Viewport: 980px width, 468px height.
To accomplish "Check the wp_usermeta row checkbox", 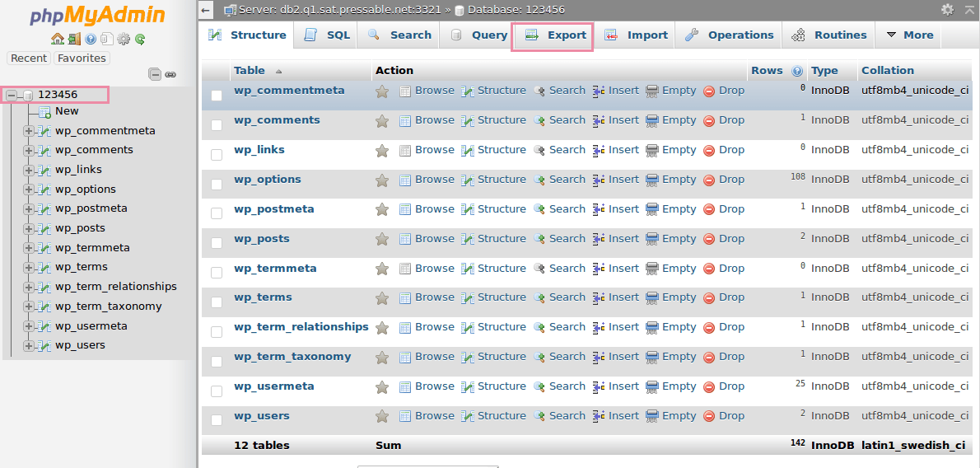I will pyautogui.click(x=217, y=391).
